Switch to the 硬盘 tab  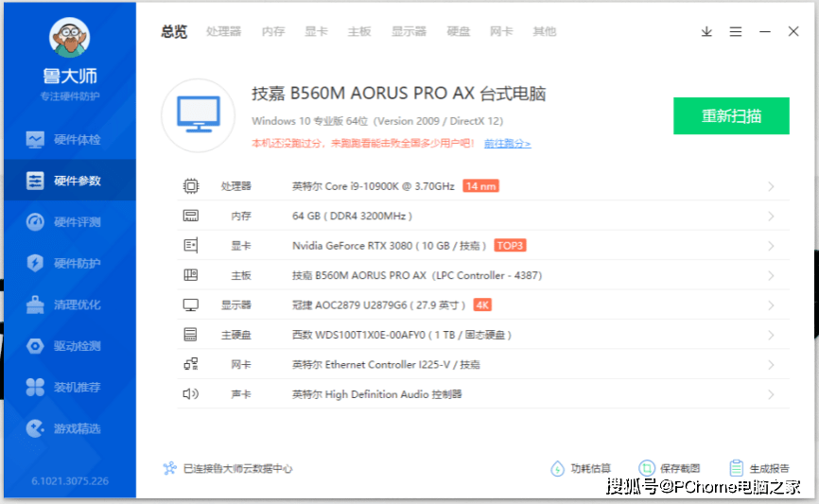[x=459, y=32]
